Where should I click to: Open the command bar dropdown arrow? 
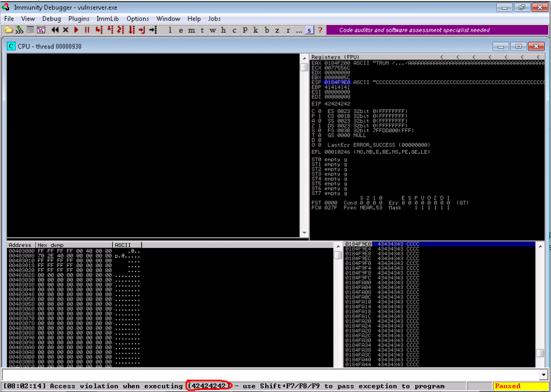(545, 374)
